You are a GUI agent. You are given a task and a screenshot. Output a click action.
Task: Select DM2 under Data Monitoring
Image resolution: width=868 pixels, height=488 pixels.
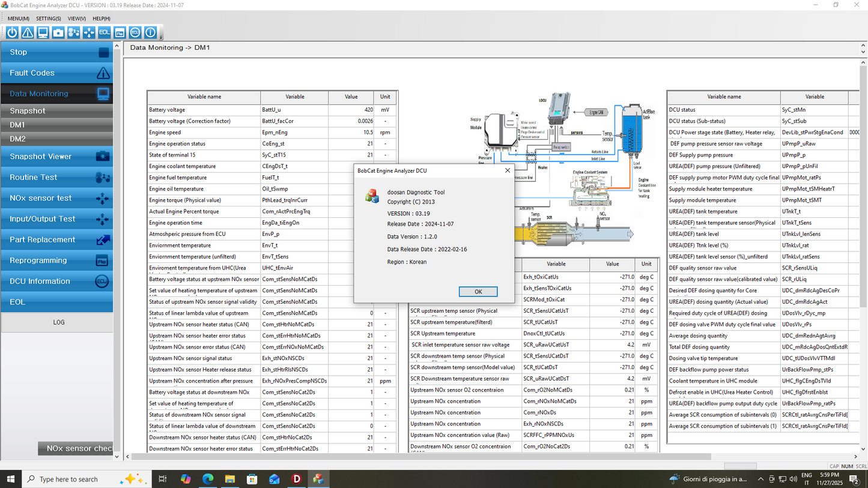(56, 139)
